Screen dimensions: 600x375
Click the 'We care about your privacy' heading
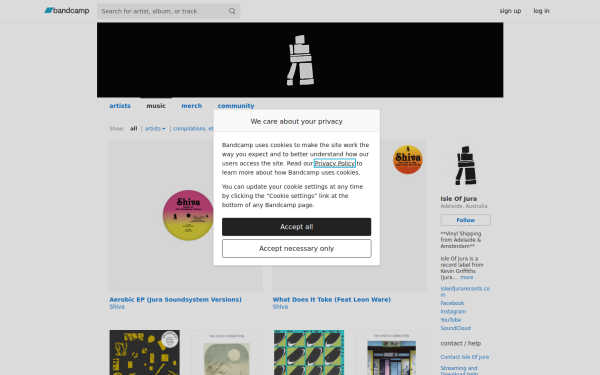click(297, 121)
